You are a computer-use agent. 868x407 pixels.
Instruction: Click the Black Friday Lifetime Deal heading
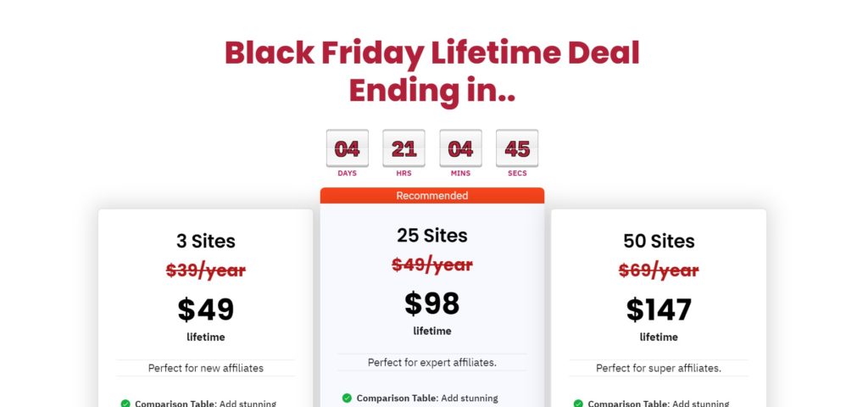[x=432, y=72]
